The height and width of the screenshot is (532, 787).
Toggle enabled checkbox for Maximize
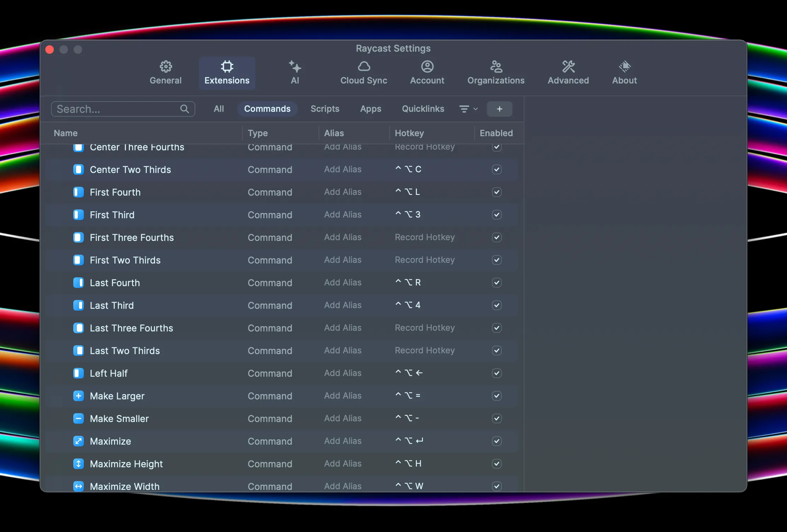(496, 441)
